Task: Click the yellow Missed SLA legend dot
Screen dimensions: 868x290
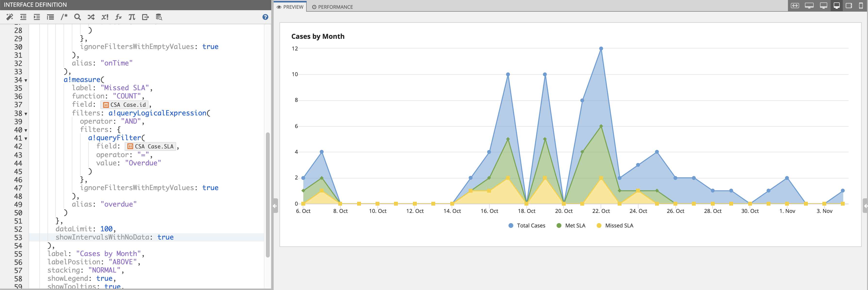Action: (x=599, y=225)
